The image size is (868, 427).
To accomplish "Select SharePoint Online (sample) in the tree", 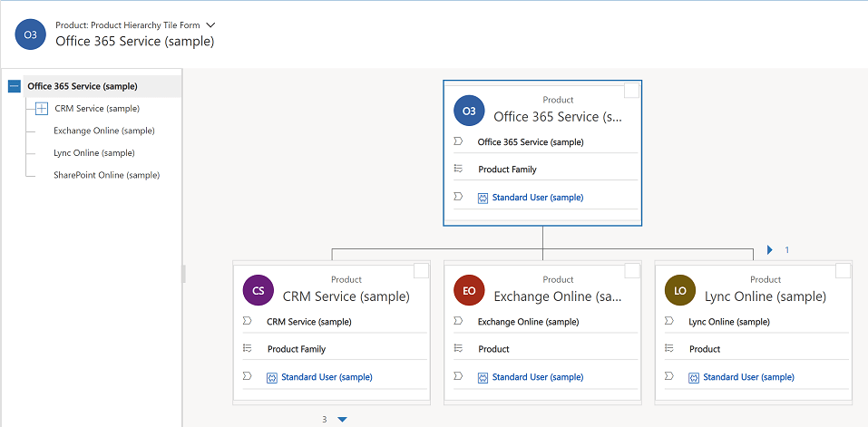I will [x=106, y=175].
